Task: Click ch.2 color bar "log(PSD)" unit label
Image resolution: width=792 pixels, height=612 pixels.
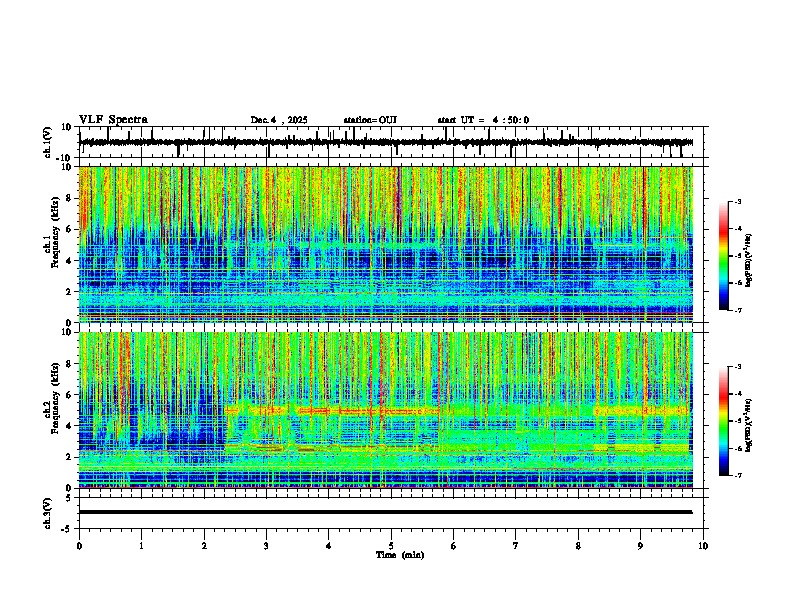Action: click(x=749, y=426)
